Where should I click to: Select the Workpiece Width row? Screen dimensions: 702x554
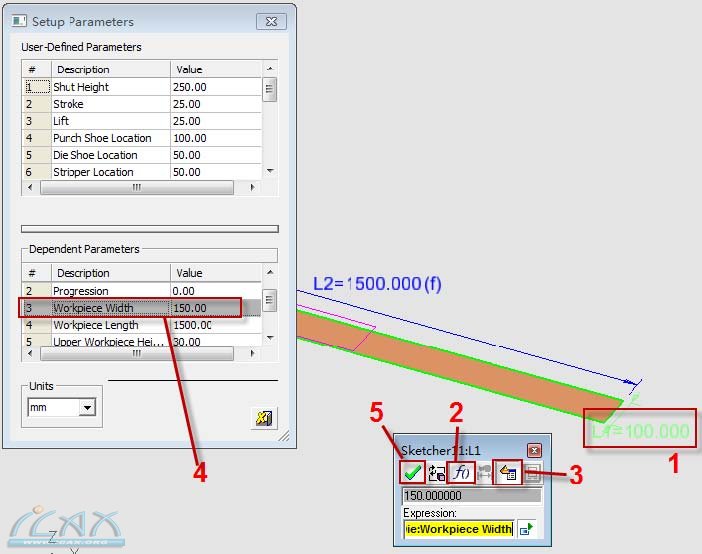[141, 308]
